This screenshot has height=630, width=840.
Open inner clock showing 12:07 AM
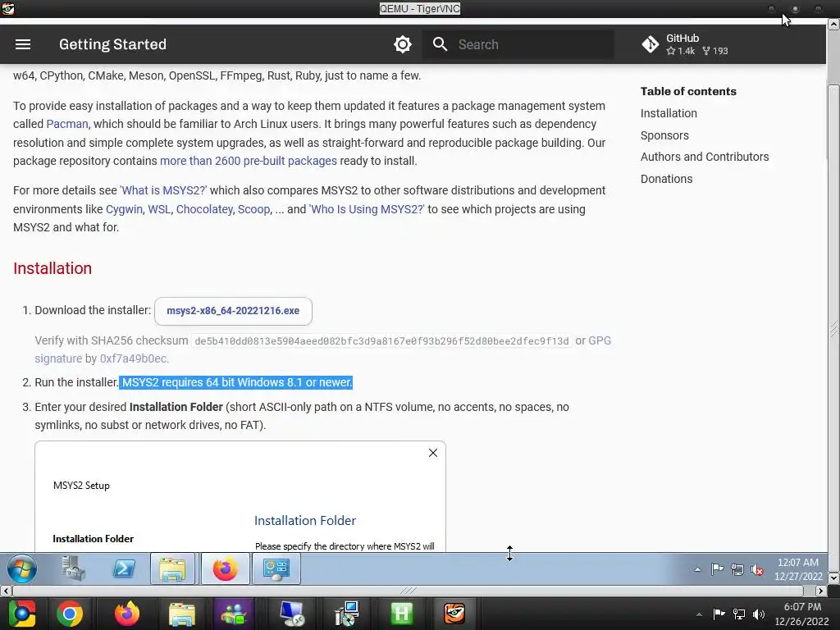pos(798,569)
